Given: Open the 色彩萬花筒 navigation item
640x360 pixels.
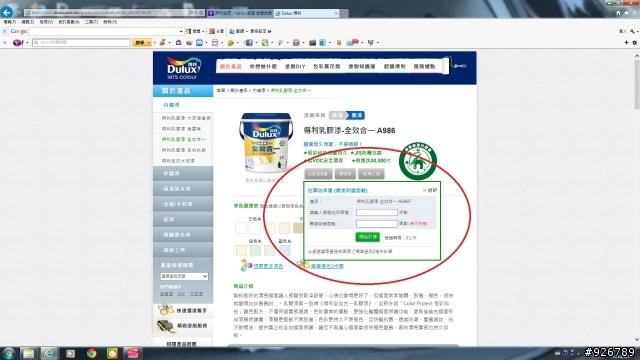Looking at the screenshot, I should [x=327, y=66].
